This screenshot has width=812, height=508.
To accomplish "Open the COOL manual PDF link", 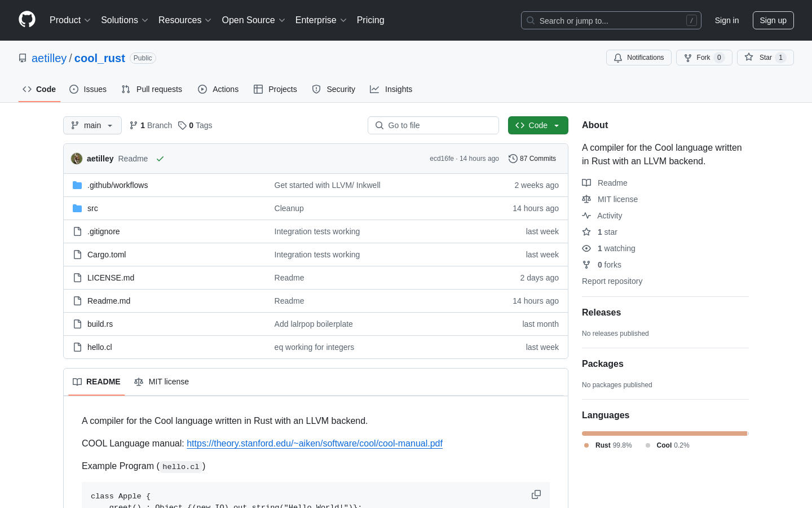I will click(315, 443).
